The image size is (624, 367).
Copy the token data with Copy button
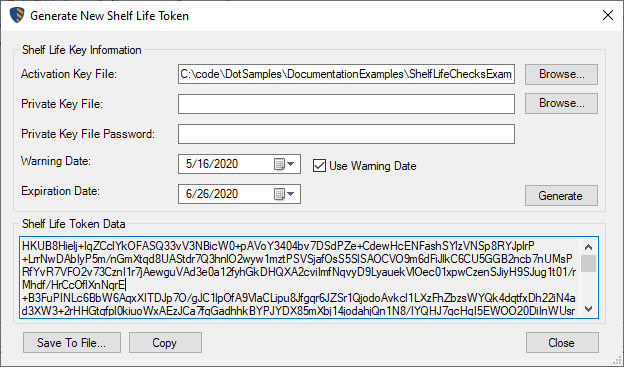tap(165, 343)
